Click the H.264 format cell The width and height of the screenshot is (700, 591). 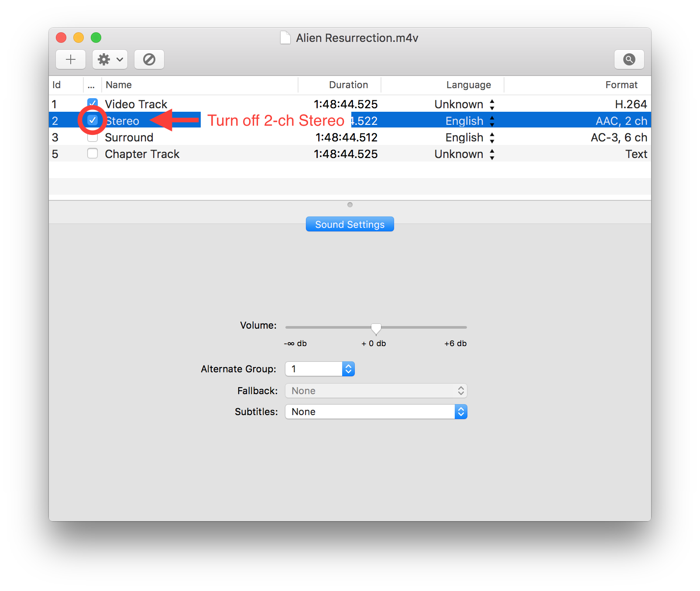631,104
